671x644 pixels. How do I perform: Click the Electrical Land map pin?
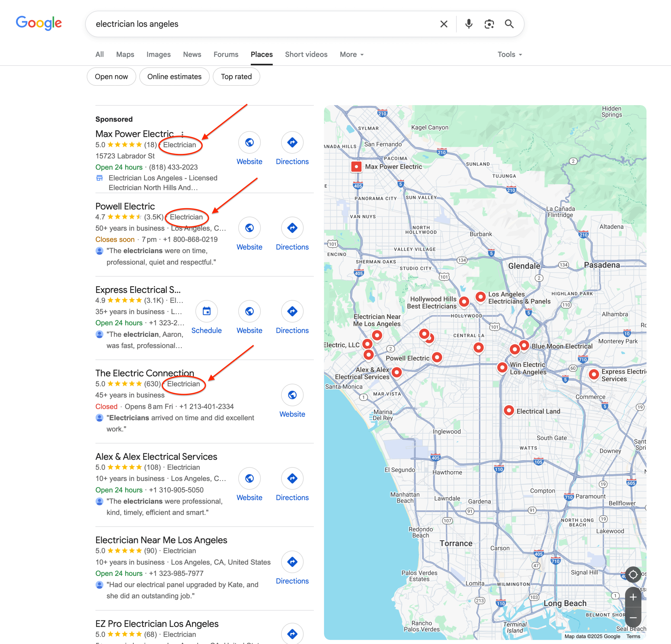click(x=509, y=410)
